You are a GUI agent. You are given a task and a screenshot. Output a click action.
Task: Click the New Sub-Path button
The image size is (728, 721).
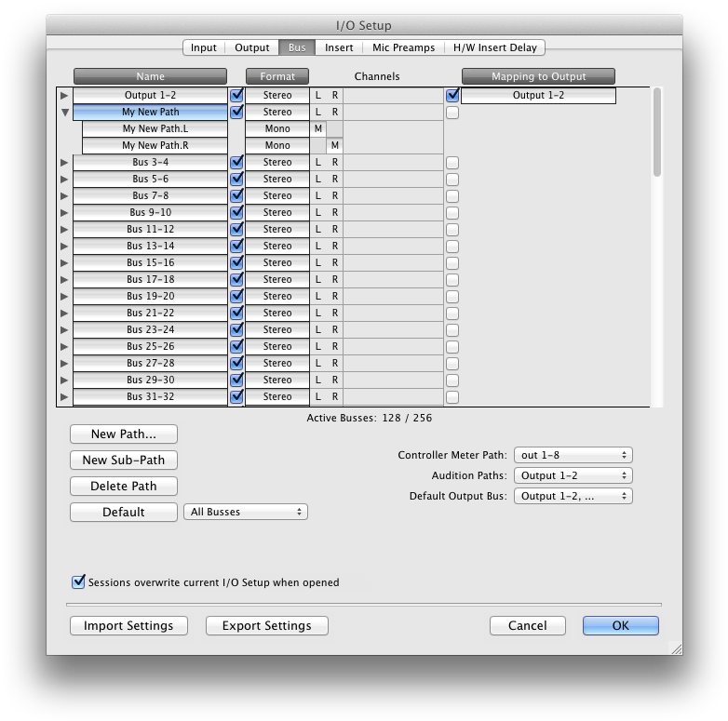click(x=124, y=461)
